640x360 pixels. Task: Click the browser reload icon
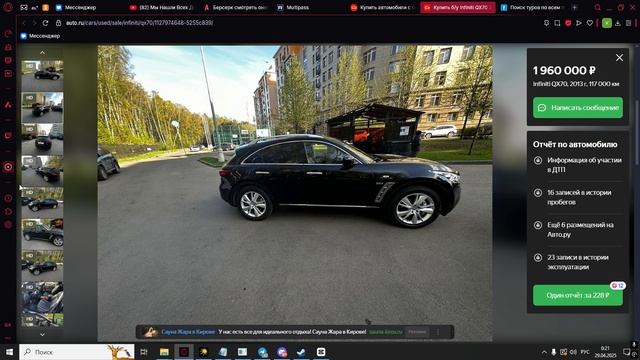point(45,23)
